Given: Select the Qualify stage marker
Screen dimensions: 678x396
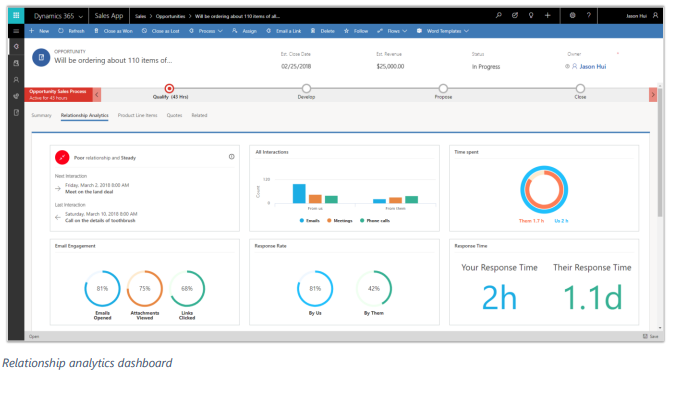Looking at the screenshot, I should (170, 89).
